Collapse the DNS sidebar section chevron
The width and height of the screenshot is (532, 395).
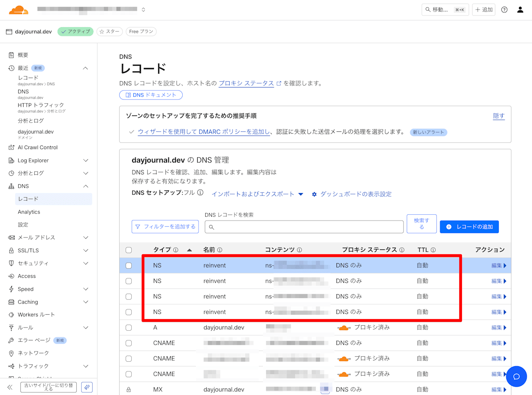(86, 186)
